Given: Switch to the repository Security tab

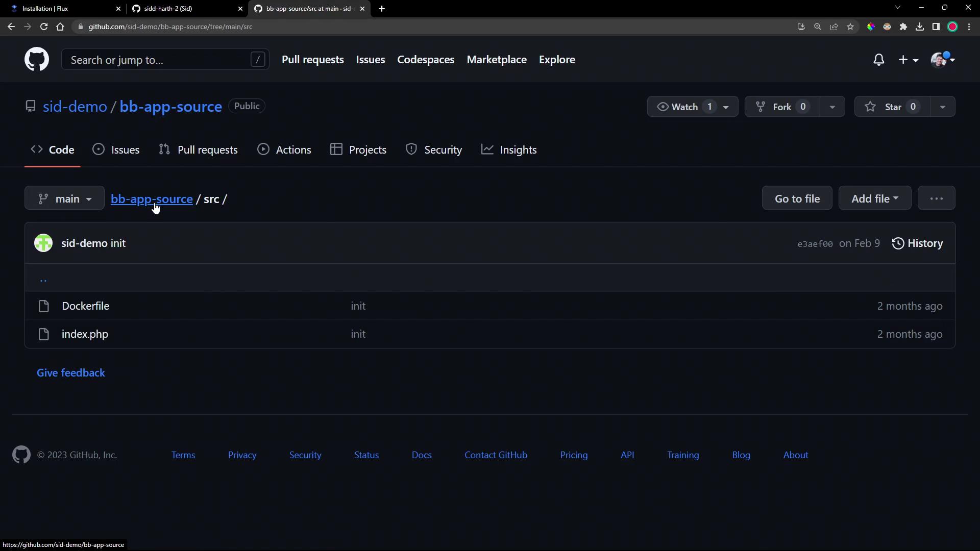Looking at the screenshot, I should click(434, 150).
